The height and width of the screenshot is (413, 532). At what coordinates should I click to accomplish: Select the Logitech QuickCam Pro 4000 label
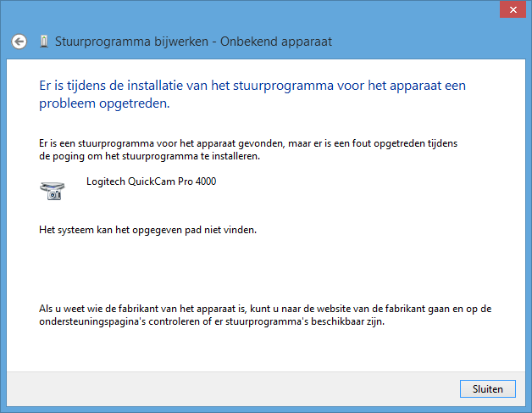pos(151,181)
